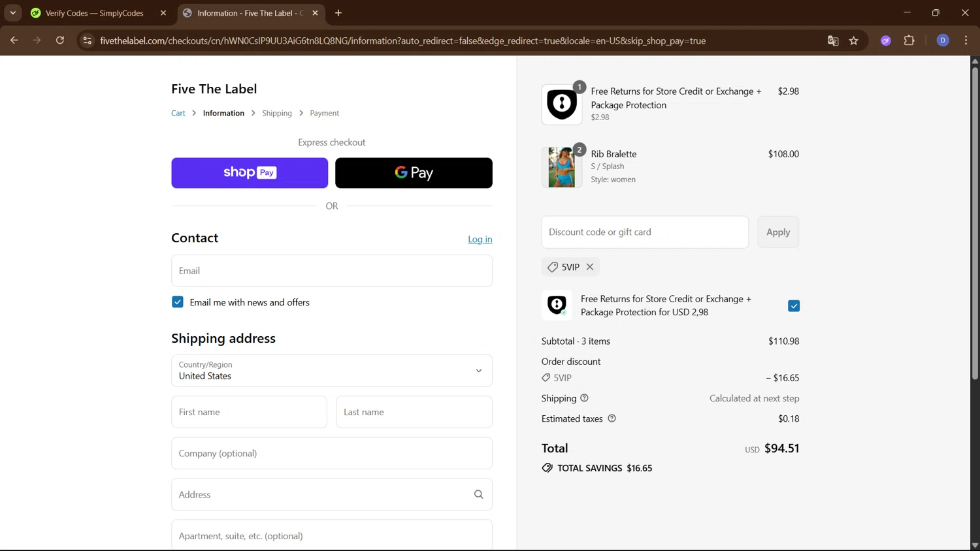Close the Information - Five The Label tab

tap(316, 13)
